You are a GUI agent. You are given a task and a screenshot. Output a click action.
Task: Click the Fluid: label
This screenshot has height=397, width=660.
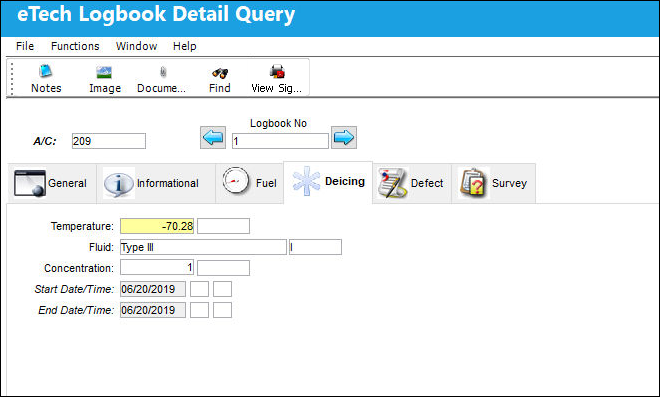coord(101,247)
